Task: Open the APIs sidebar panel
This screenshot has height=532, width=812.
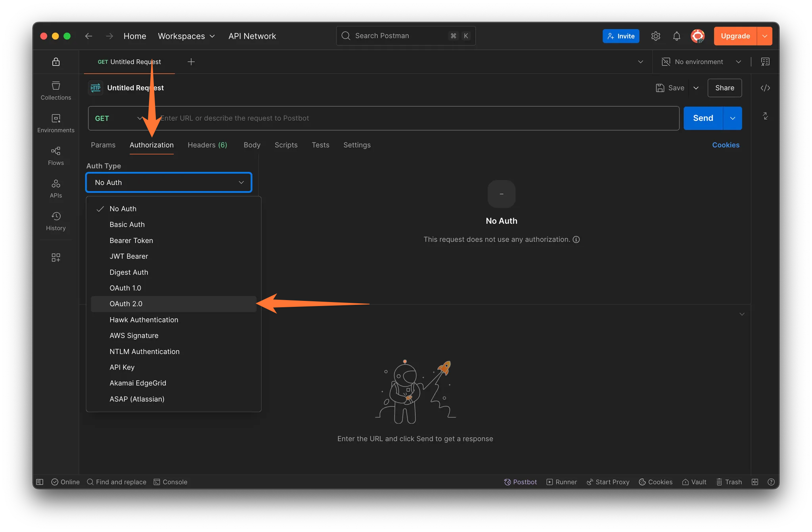Action: pos(56,189)
